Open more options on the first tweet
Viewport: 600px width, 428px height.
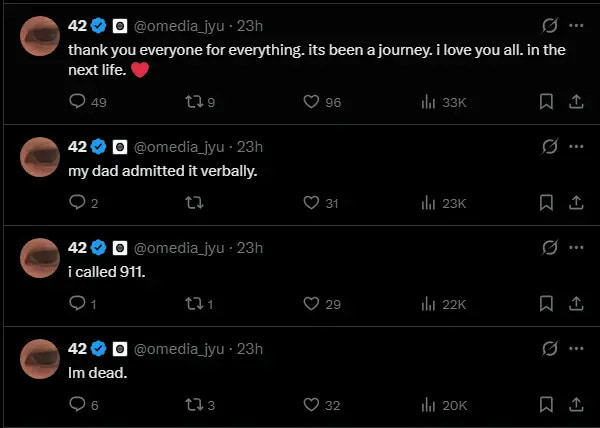tap(576, 25)
